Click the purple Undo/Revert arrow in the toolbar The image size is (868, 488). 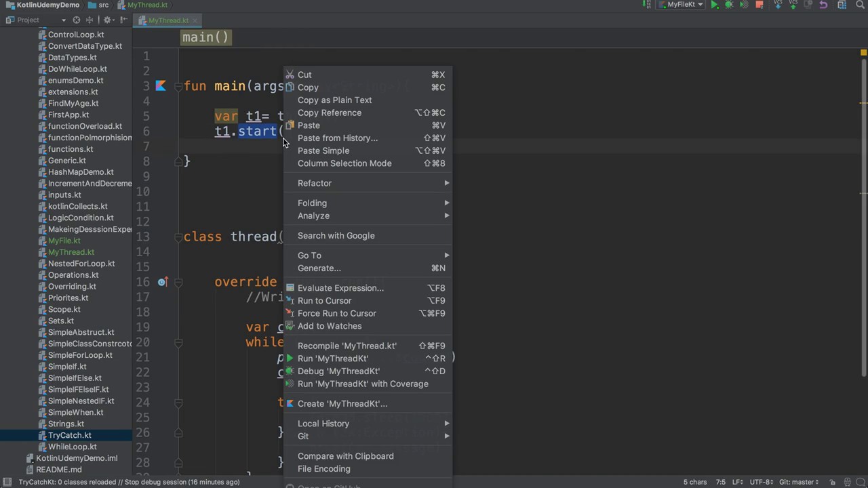[823, 5]
